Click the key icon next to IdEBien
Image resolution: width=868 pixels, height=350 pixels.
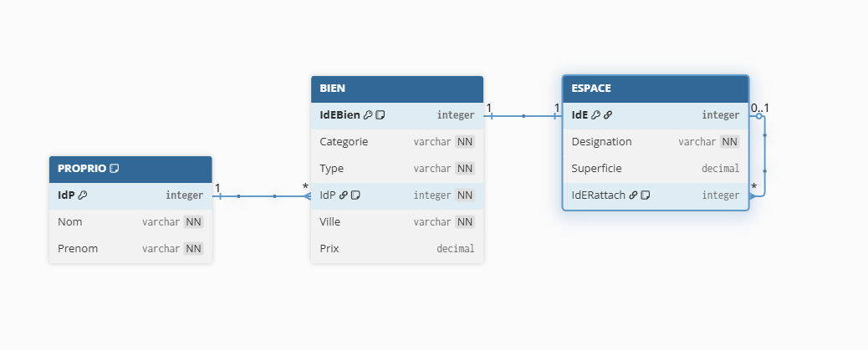(368, 115)
